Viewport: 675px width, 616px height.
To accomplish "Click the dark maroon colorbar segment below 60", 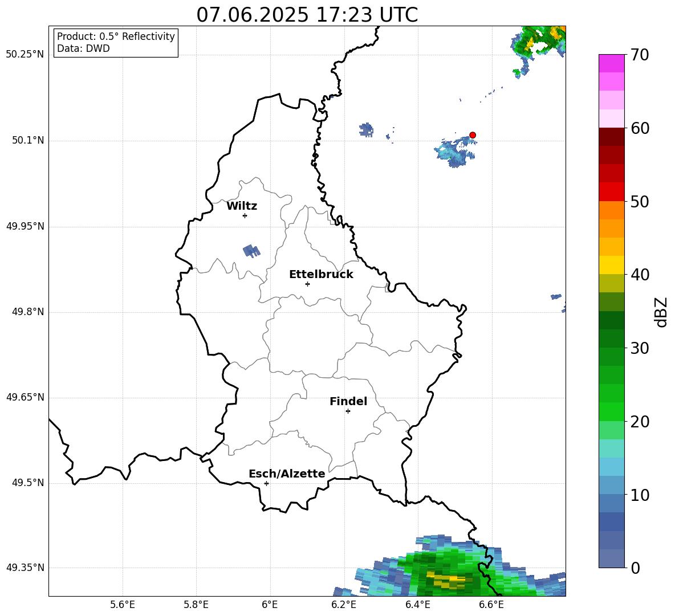I will point(612,137).
